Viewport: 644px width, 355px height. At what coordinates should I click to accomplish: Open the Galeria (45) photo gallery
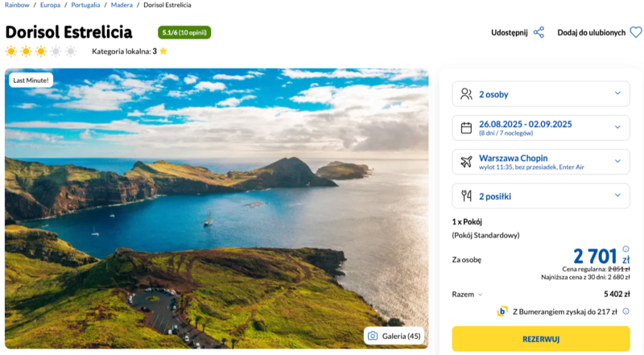coord(394,336)
